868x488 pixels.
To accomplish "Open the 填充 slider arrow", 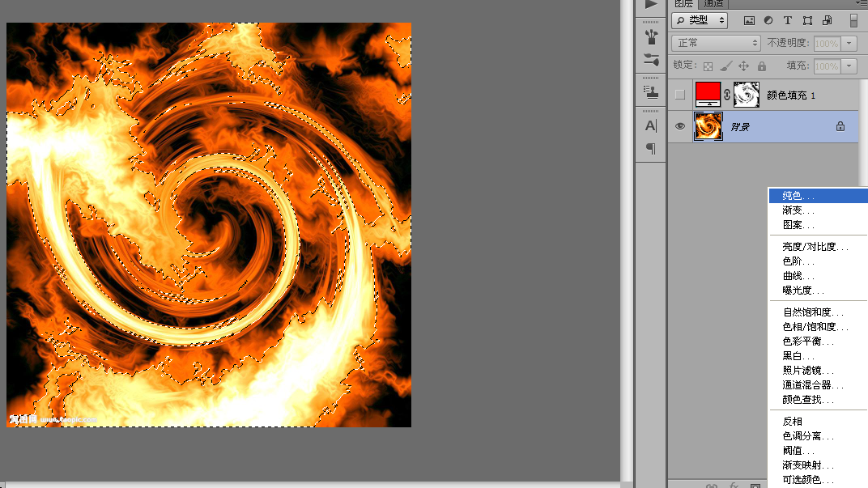I will [x=849, y=66].
